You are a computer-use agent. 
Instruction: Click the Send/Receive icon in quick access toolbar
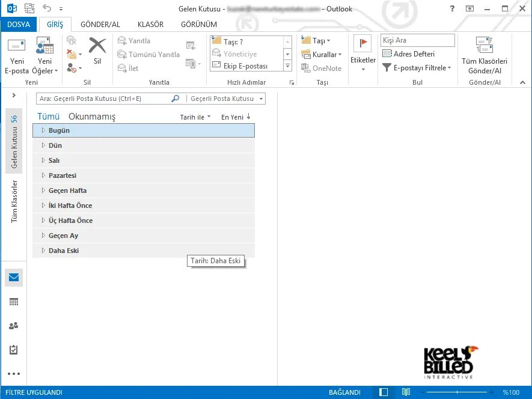[x=29, y=8]
